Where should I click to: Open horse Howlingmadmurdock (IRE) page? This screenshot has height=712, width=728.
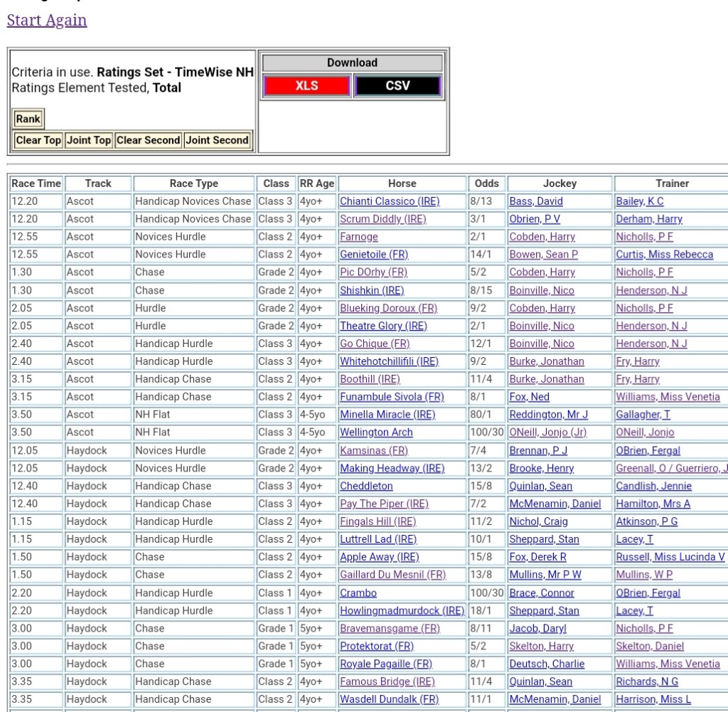[402, 610]
